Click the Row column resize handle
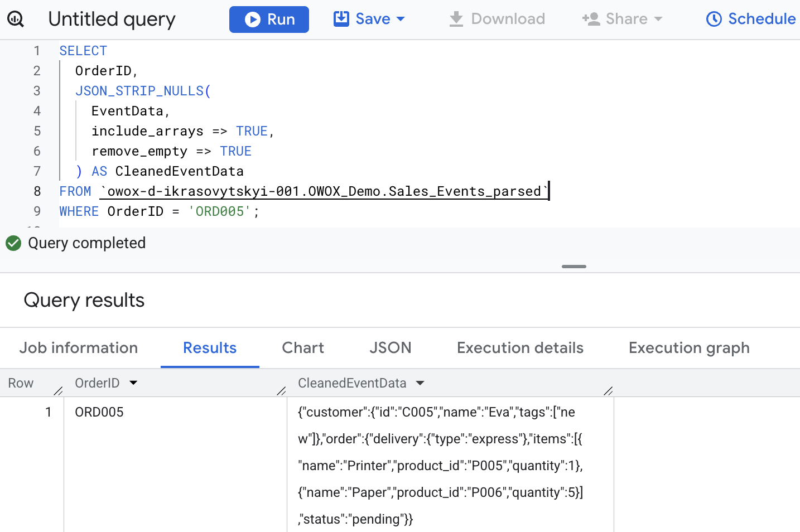The image size is (800, 532). 58,391
